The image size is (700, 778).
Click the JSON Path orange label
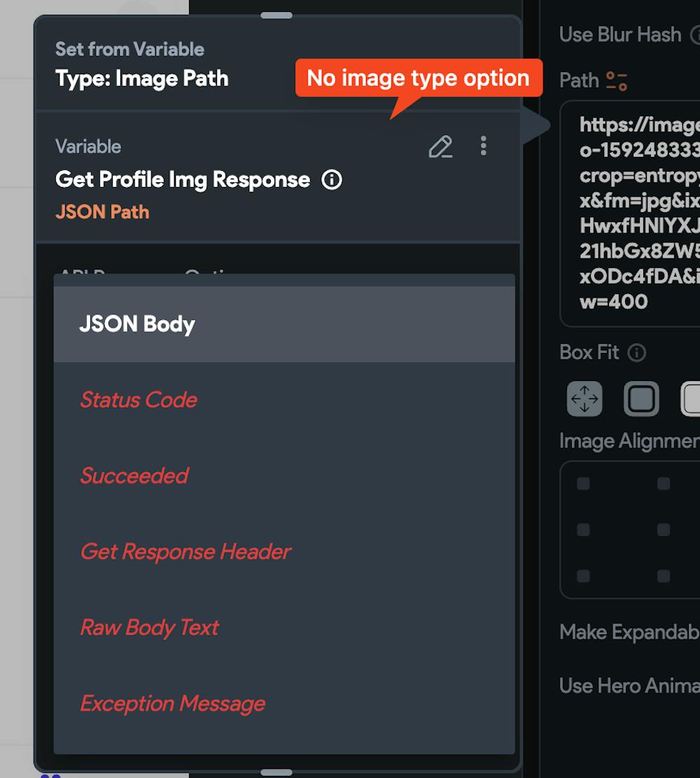pyautogui.click(x=102, y=212)
